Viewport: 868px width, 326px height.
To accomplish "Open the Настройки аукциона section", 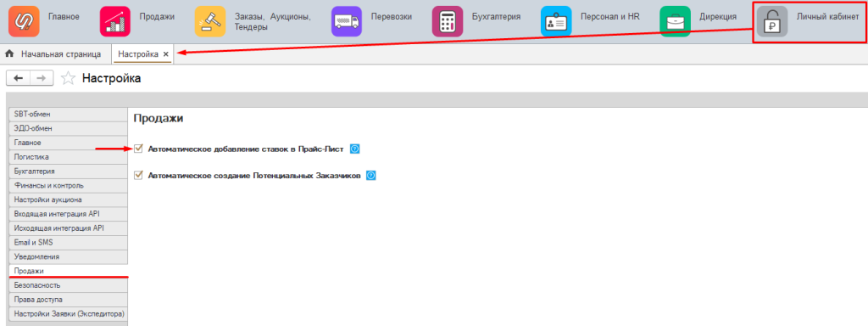I will pos(69,200).
